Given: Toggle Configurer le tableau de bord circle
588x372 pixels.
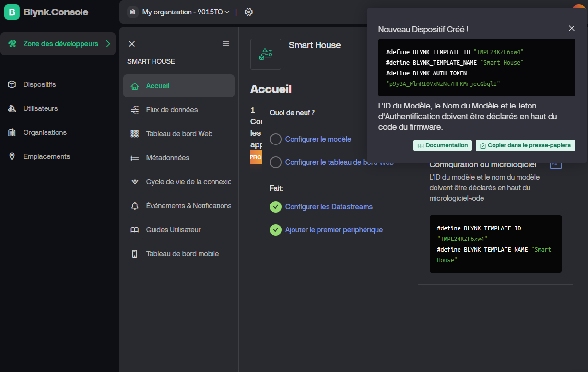Looking at the screenshot, I should 276,163.
